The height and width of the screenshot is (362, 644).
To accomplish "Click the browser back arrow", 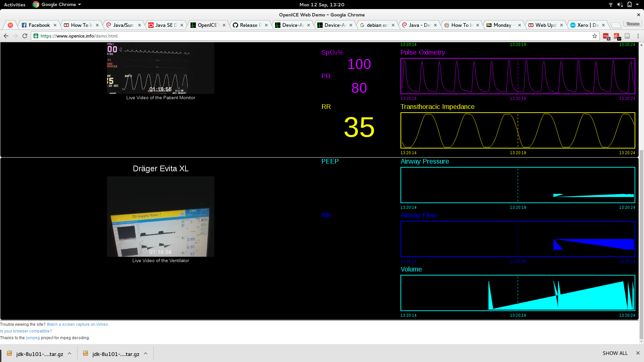I will pyautogui.click(x=6, y=36).
